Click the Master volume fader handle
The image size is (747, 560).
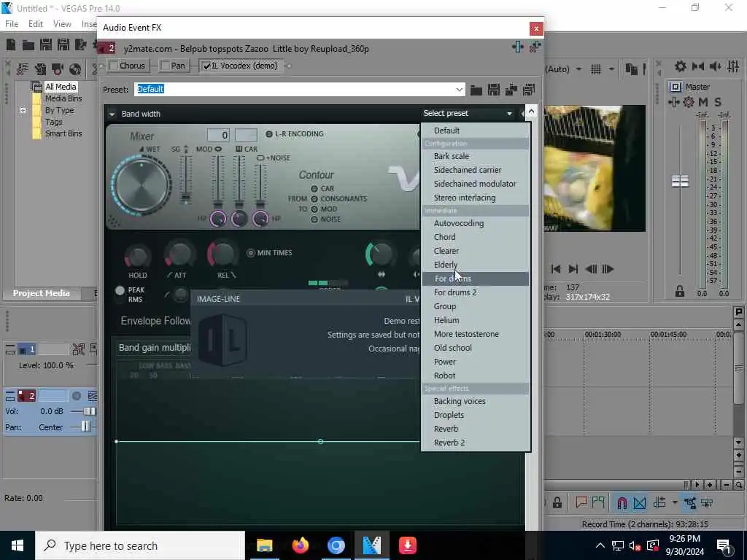680,181
